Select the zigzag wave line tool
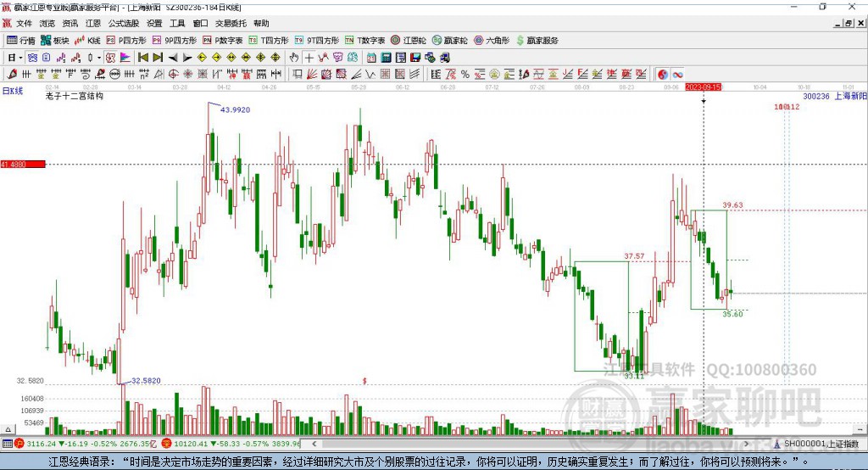This screenshot has width=868, height=470. click(x=370, y=74)
